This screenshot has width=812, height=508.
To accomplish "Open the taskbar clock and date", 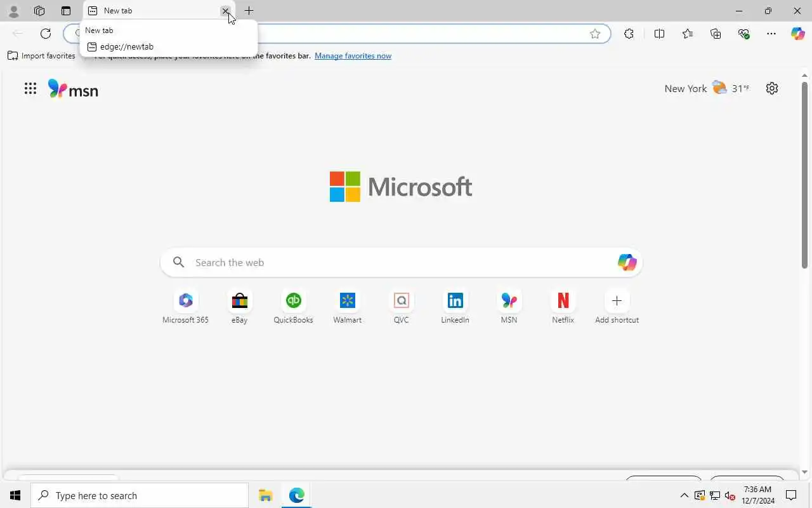I will click(757, 495).
